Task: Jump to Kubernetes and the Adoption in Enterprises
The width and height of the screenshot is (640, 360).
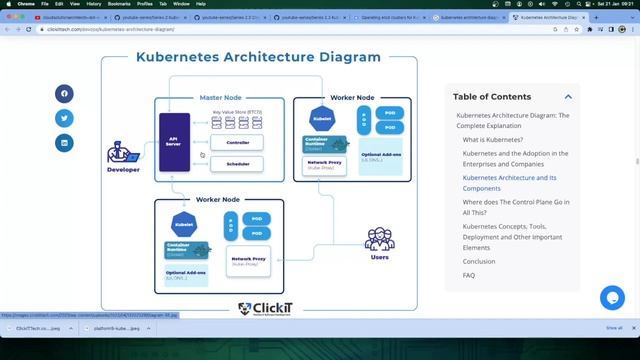Action: click(515, 158)
